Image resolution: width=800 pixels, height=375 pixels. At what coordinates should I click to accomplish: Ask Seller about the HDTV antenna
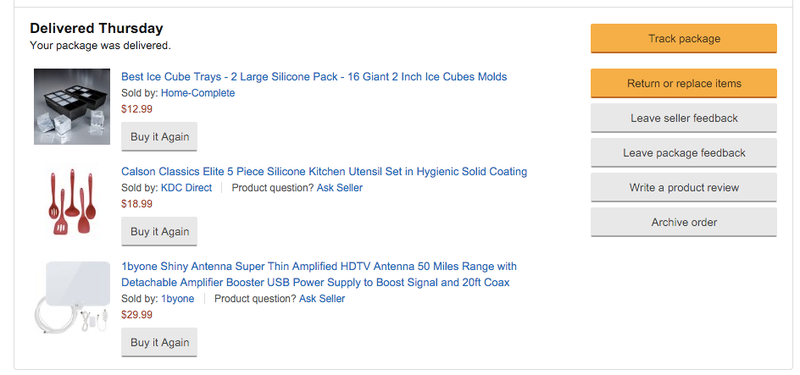322,298
